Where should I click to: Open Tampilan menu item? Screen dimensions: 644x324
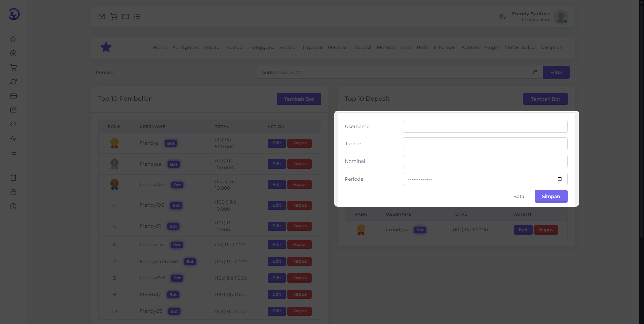[551, 47]
